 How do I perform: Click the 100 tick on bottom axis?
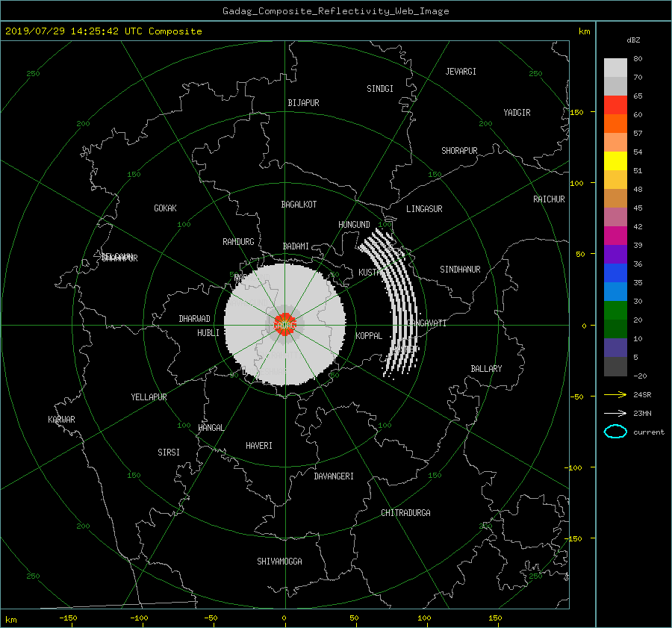pyautogui.click(x=424, y=618)
